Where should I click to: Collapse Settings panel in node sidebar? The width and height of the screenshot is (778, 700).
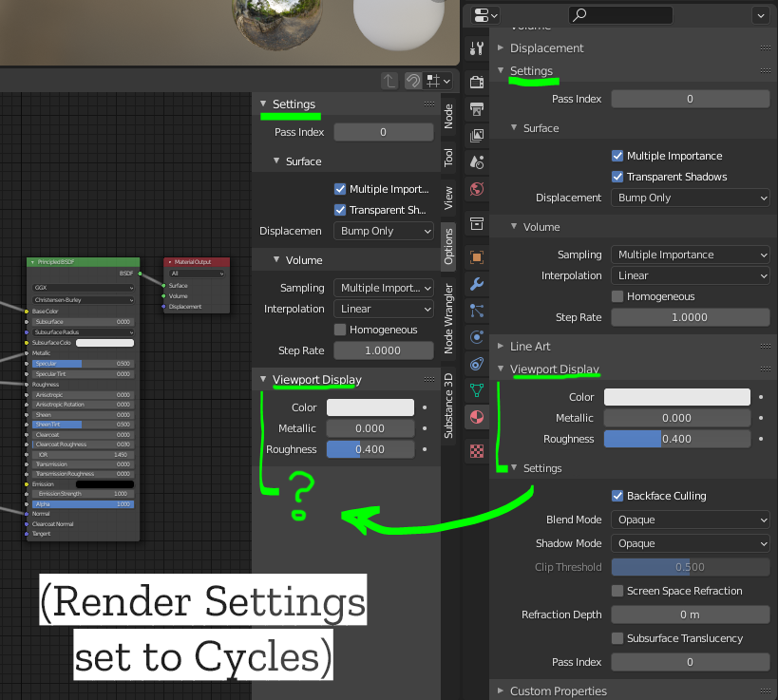pos(263,104)
